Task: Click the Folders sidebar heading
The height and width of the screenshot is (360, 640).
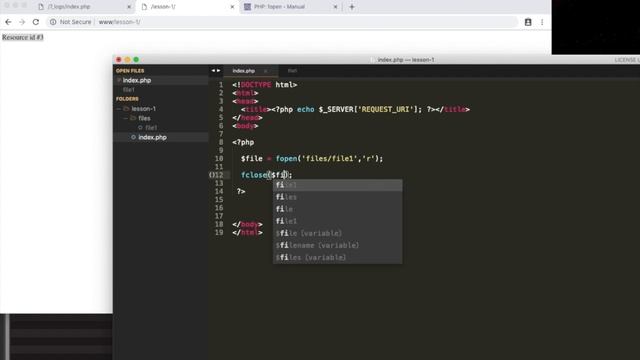Action: [127, 99]
